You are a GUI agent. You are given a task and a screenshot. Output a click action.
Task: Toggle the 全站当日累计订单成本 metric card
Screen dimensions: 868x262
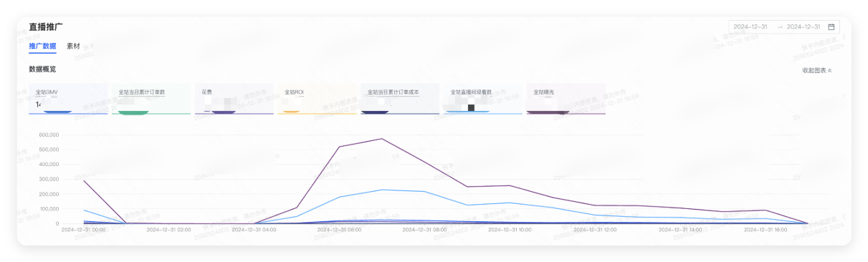click(x=400, y=99)
